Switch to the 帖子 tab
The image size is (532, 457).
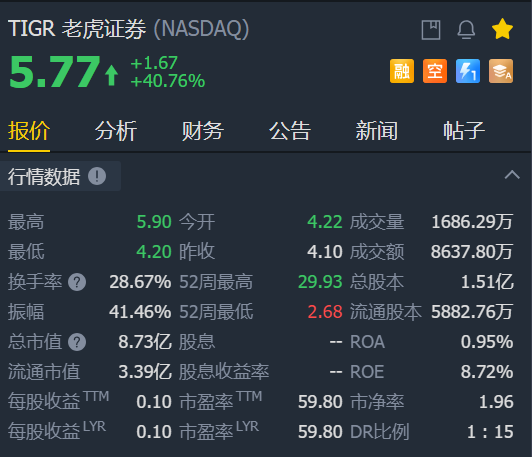tap(464, 131)
